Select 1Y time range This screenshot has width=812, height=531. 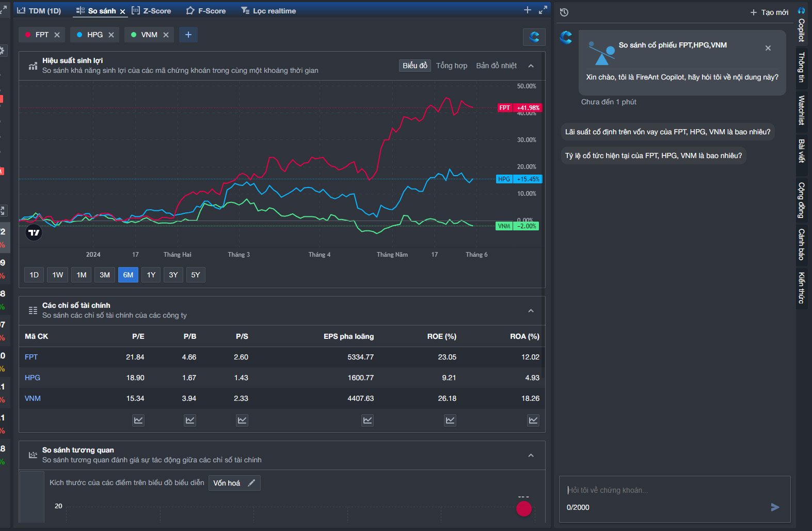(x=151, y=275)
